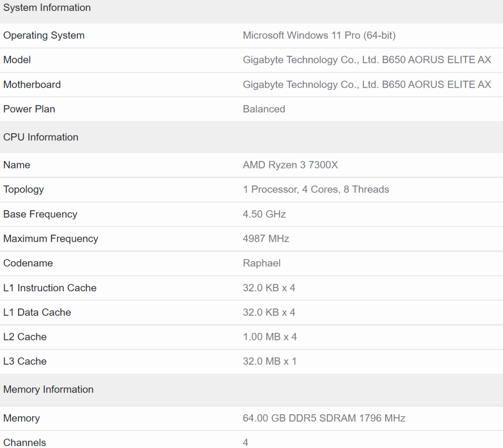Click the L1 Instruction Cache label
Viewport: 503px width, 448px height.
pos(50,288)
